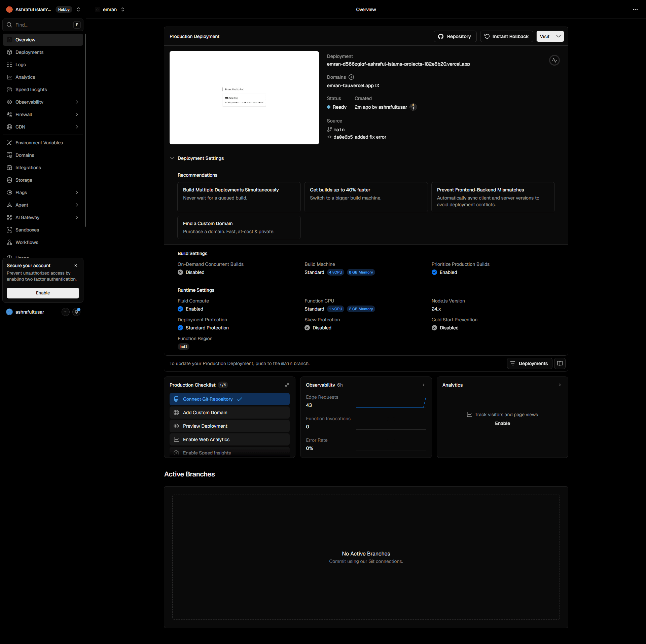Expand the Flags sidebar submenu chevron
The height and width of the screenshot is (644, 646).
77,192
